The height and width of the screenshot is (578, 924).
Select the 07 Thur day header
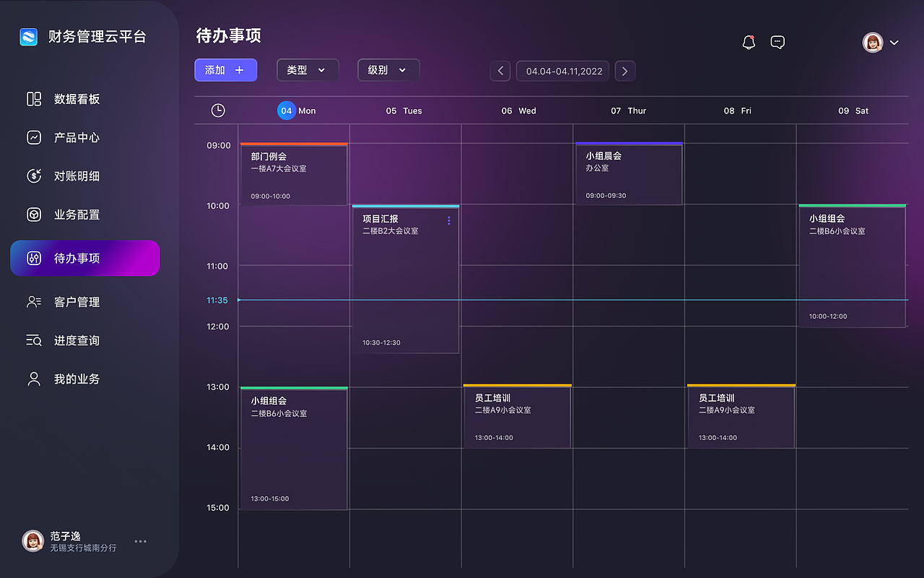[x=628, y=111]
